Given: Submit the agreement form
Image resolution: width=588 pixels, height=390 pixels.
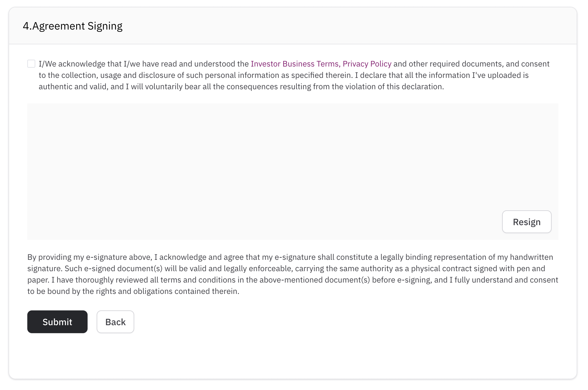Looking at the screenshot, I should [57, 322].
